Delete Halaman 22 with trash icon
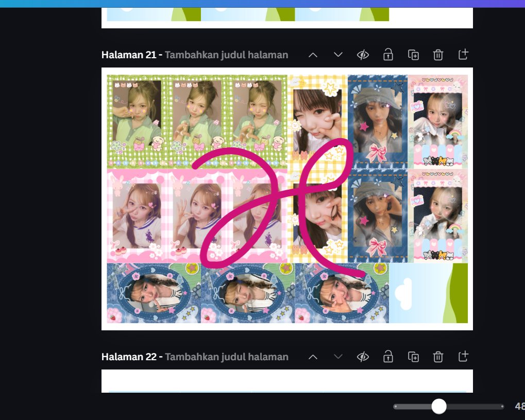525x420 pixels. (438, 357)
